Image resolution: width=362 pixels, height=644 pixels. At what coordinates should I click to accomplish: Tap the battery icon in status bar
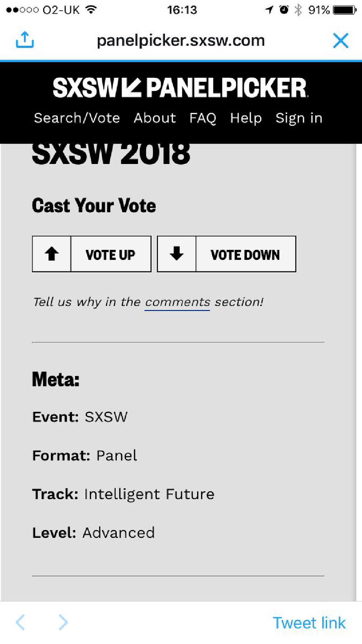tap(344, 10)
